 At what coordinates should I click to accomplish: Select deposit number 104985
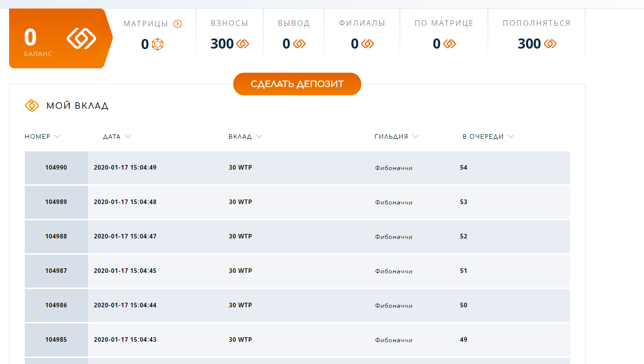56,340
